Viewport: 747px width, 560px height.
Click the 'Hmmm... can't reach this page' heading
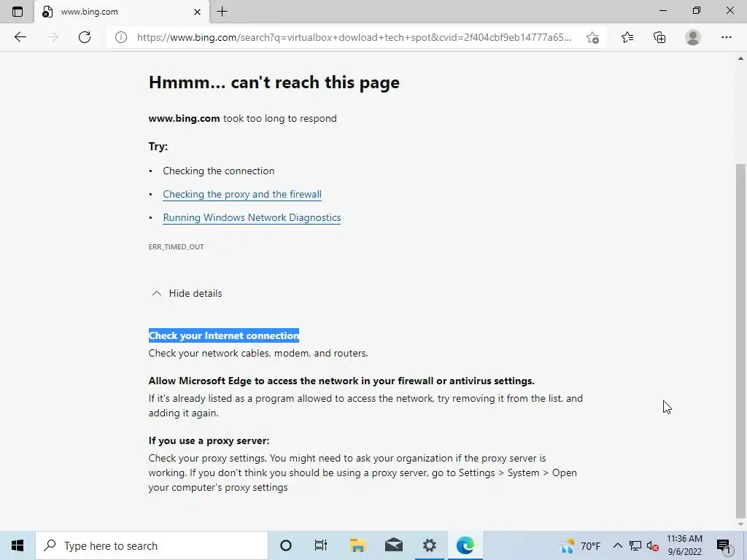tap(274, 82)
